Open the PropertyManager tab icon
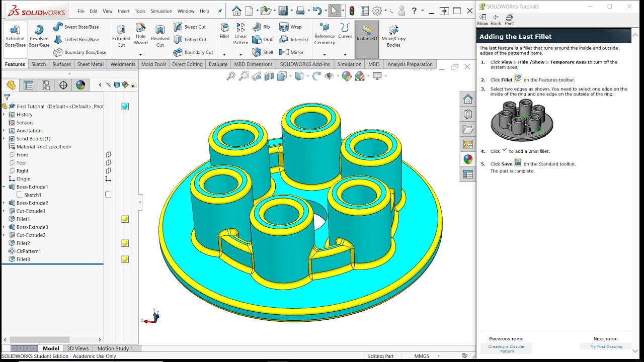The width and height of the screenshot is (644, 362). click(28, 85)
